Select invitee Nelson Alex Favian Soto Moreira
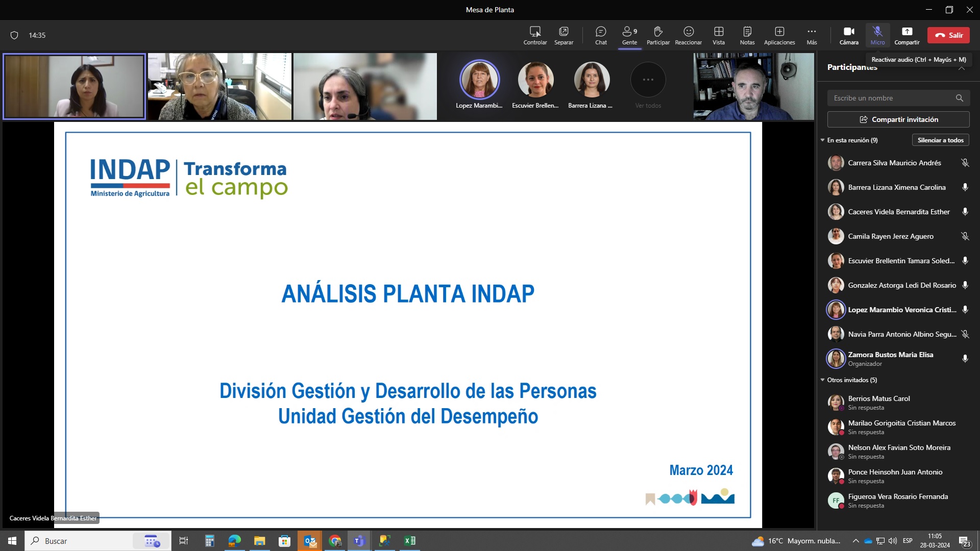Screen dimensions: 980x551 (x=899, y=452)
